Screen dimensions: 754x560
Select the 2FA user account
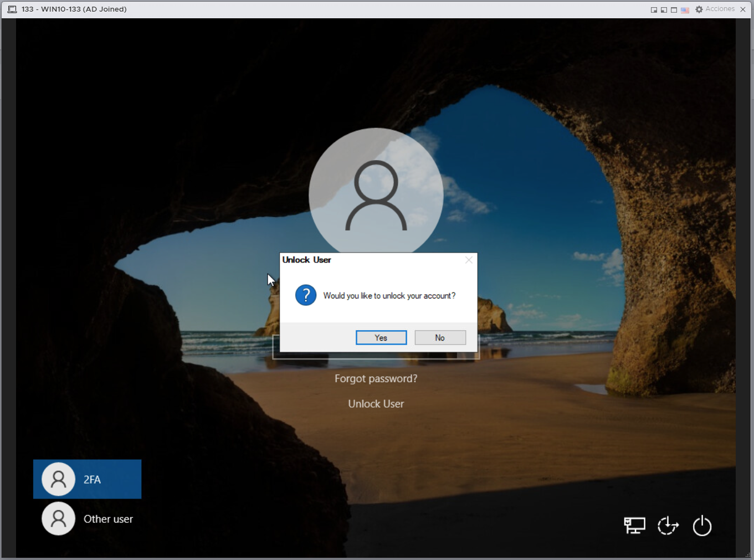pos(92,480)
